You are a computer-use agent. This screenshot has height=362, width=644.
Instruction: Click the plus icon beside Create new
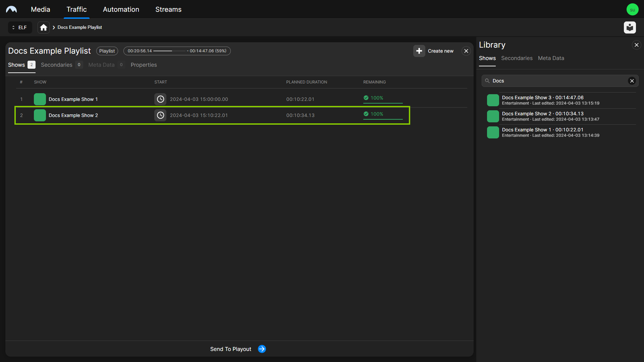click(419, 51)
